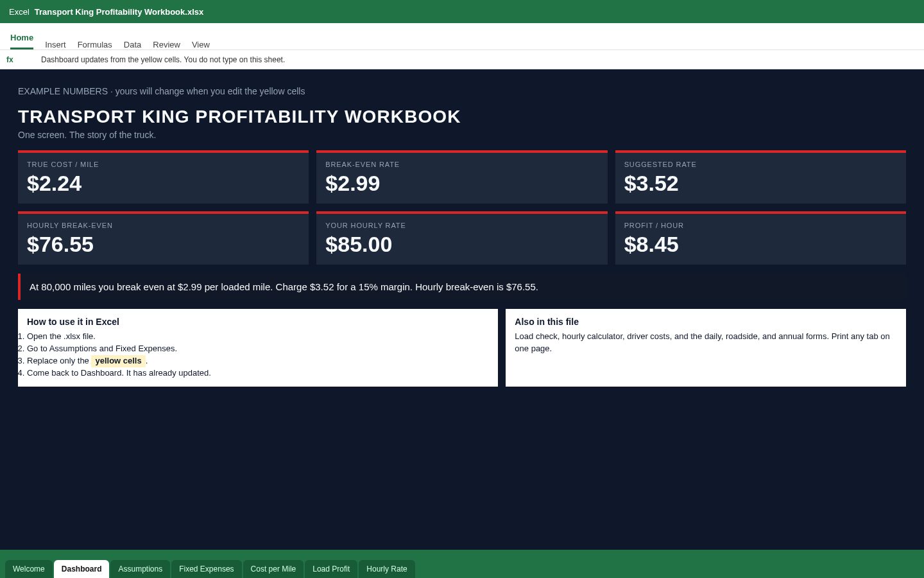Click the fx function icon

pos(10,60)
